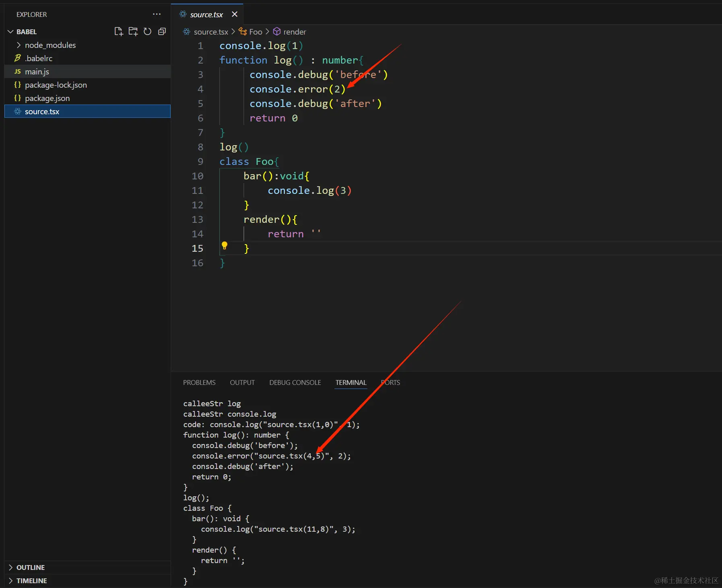Click the 'return ''' line in the editor
722x588 pixels.
pyautogui.click(x=294, y=234)
